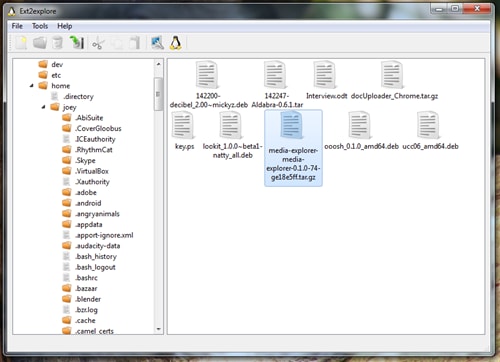Click the copy icon in toolbar
Image resolution: width=500 pixels, height=362 pixels.
[117, 43]
